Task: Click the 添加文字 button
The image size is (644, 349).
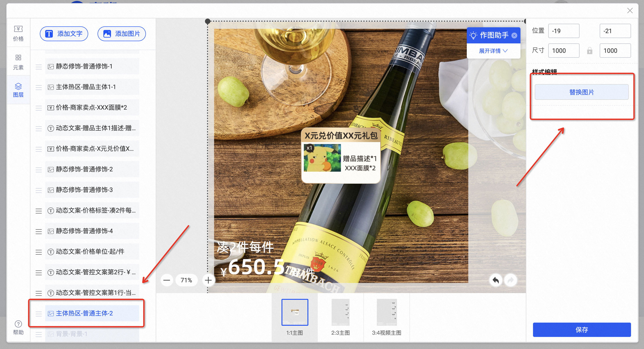Action: click(64, 34)
